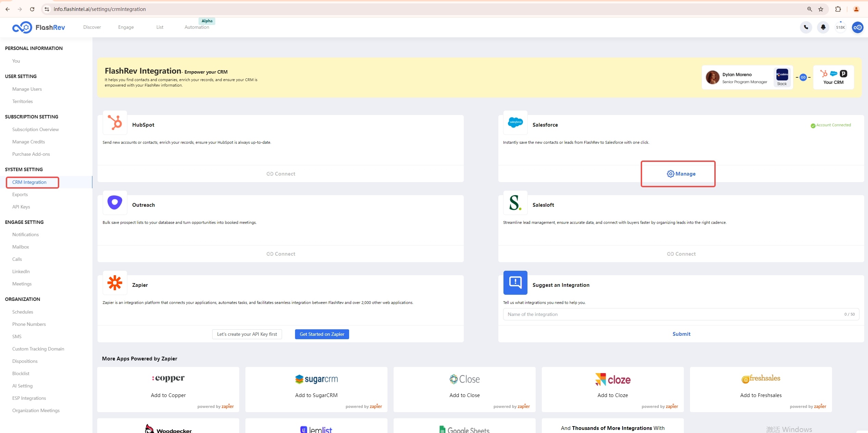Open Calls settings
Screen dimensions: 868x433
tap(17, 259)
